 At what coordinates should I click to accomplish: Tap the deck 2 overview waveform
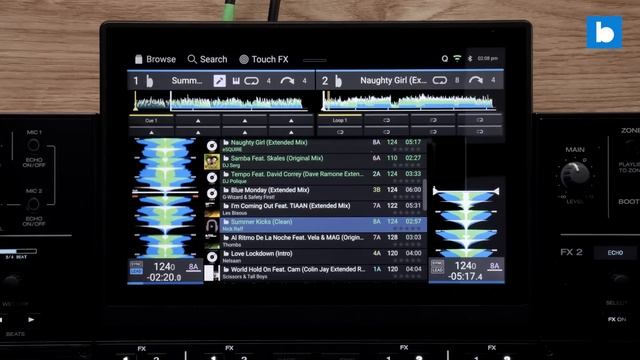click(x=409, y=101)
